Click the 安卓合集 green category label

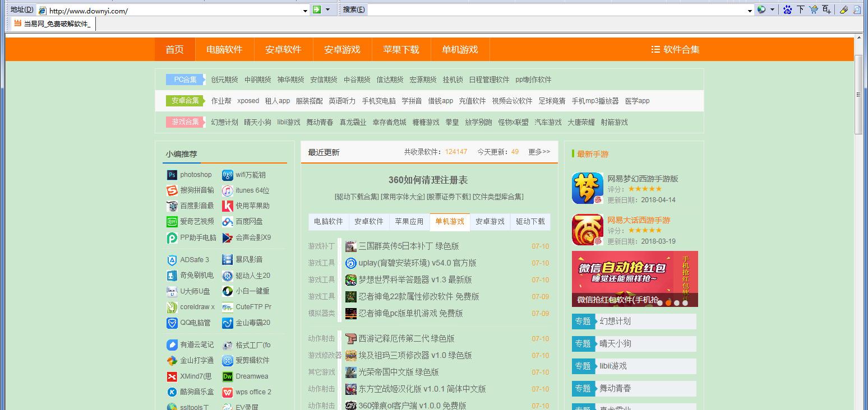(x=185, y=101)
